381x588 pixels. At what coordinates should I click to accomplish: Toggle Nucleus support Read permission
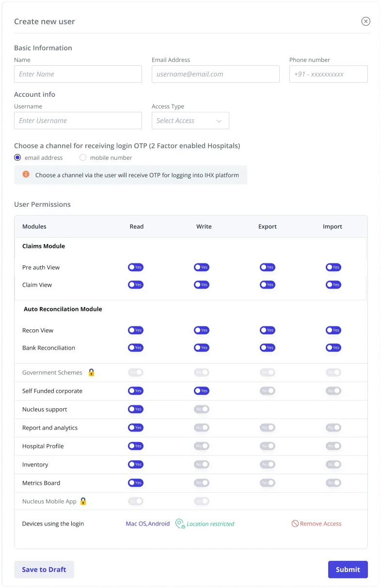point(136,409)
